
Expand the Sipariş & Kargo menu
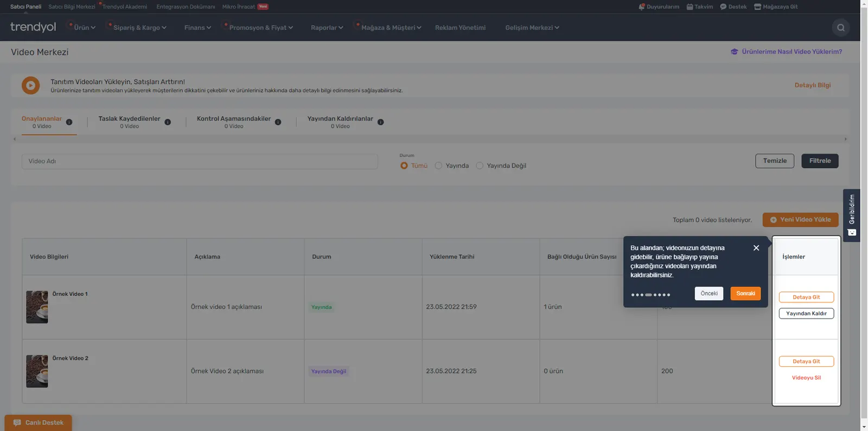(x=140, y=28)
